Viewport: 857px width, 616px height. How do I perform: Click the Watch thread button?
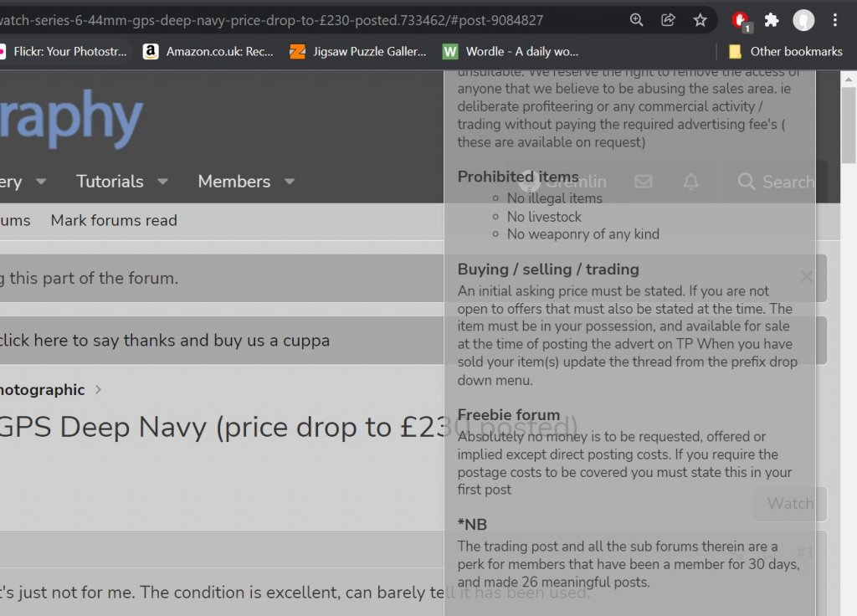click(x=790, y=503)
